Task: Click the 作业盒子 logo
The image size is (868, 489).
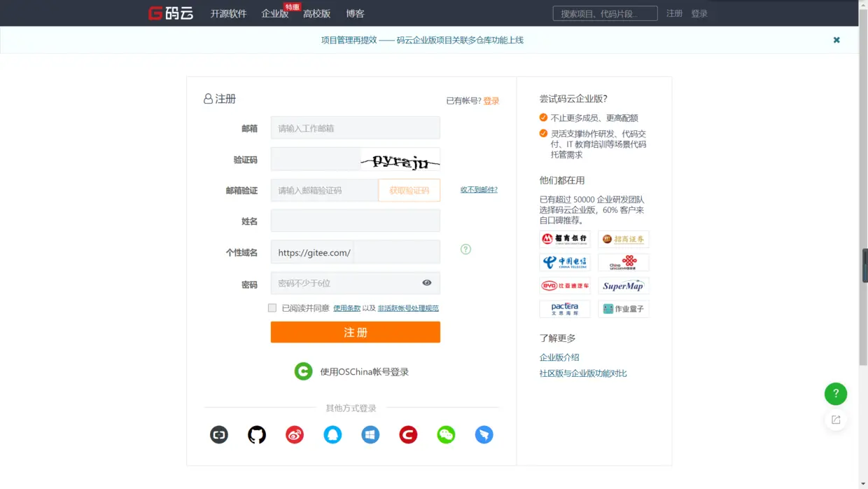Action: point(624,309)
